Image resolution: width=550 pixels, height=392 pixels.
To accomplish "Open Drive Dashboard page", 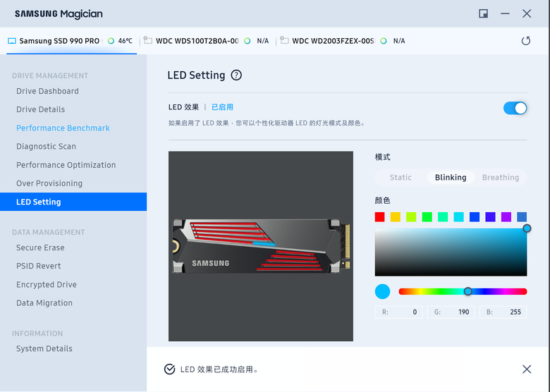I will (x=47, y=91).
